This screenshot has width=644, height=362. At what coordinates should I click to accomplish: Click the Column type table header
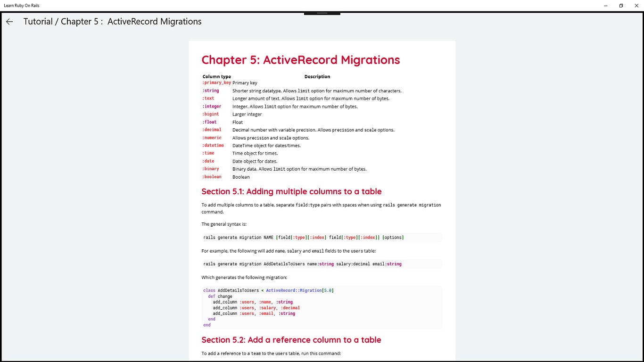click(217, 76)
